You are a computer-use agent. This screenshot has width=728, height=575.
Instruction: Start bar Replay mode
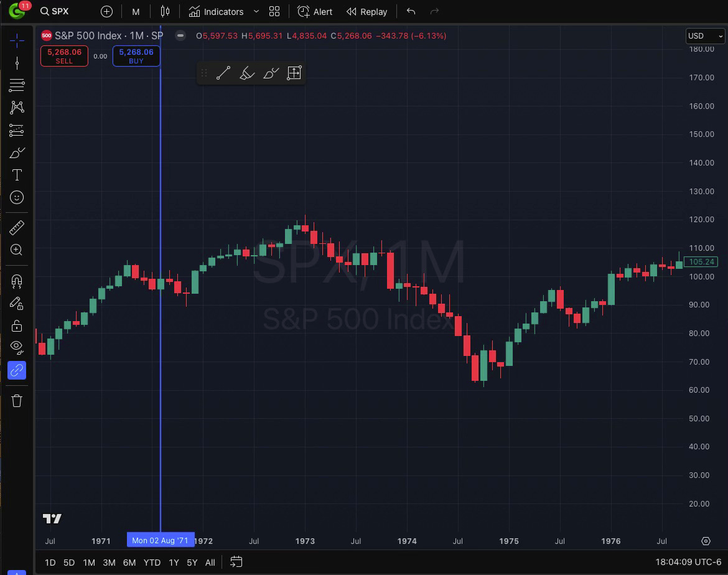(366, 12)
